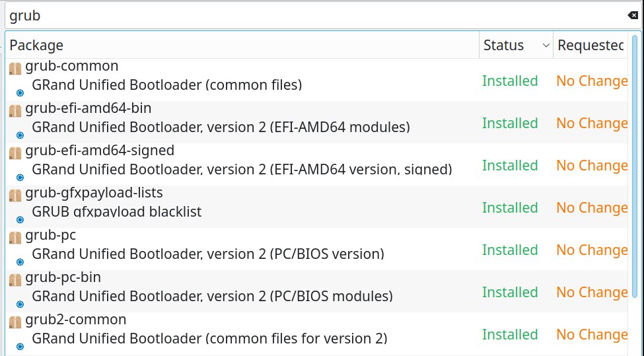Open the Status column sort arrow
The height and width of the screenshot is (356, 644).
(546, 45)
